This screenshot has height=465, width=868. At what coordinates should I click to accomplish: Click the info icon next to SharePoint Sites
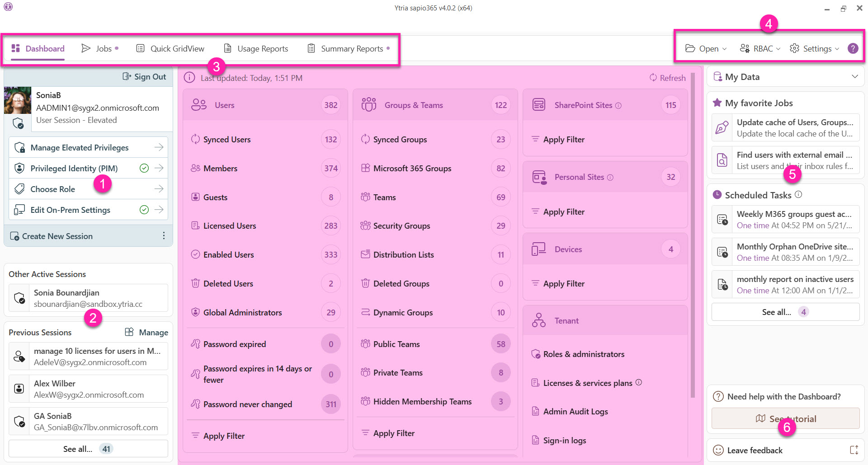point(618,105)
